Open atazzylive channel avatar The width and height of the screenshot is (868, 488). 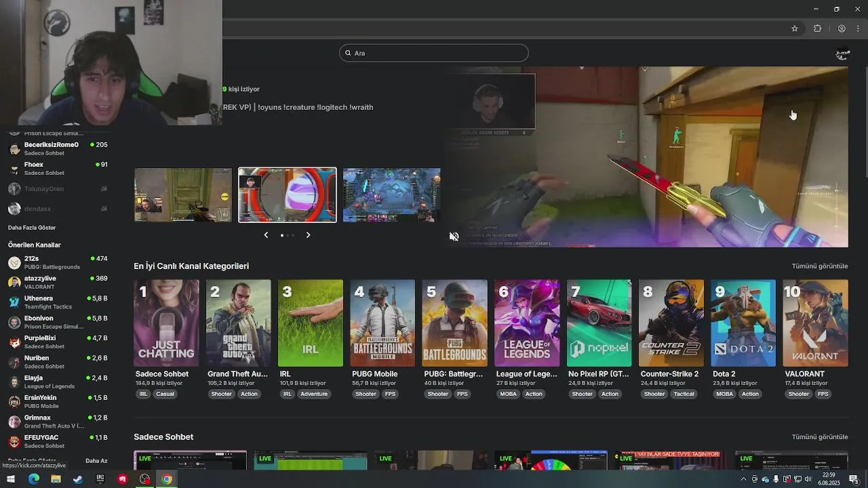[14, 283]
